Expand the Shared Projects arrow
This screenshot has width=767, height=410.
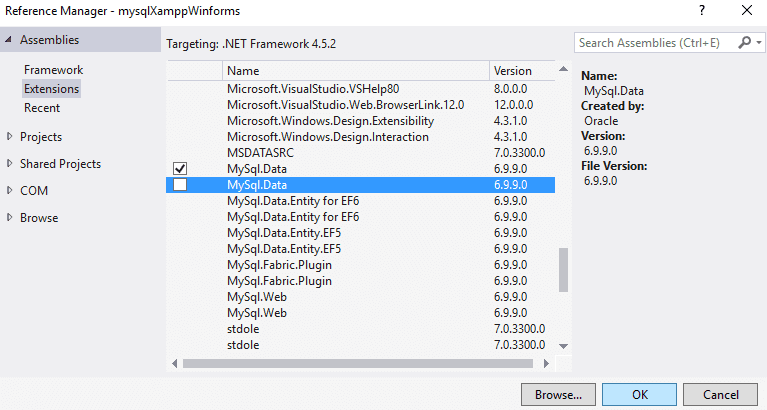click(x=9, y=163)
